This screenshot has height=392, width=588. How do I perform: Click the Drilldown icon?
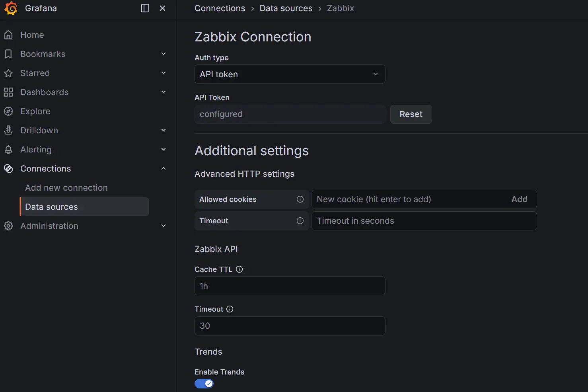[8, 130]
